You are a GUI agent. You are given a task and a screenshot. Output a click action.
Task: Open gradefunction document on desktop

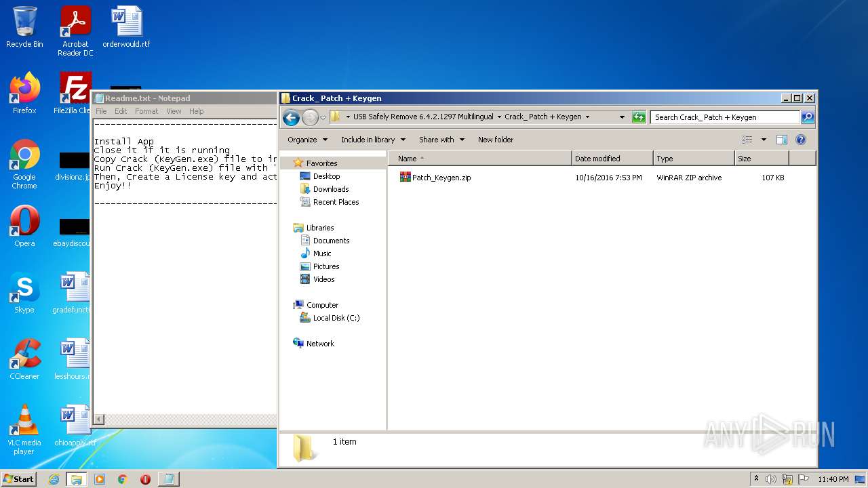click(x=72, y=293)
